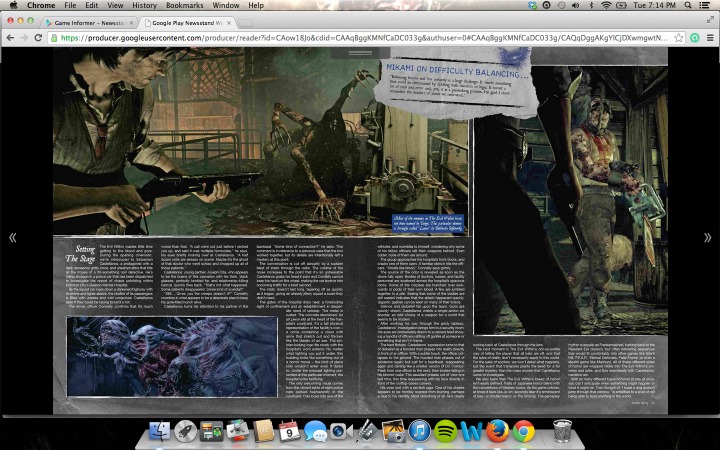Select the Google Play Newsstand tab
The height and width of the screenshot is (450, 720).
coord(187,22)
